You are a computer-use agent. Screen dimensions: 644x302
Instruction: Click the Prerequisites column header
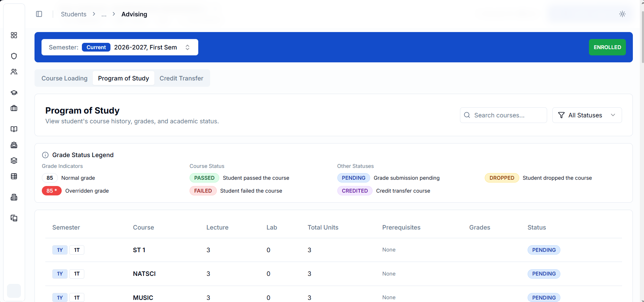tap(401, 227)
